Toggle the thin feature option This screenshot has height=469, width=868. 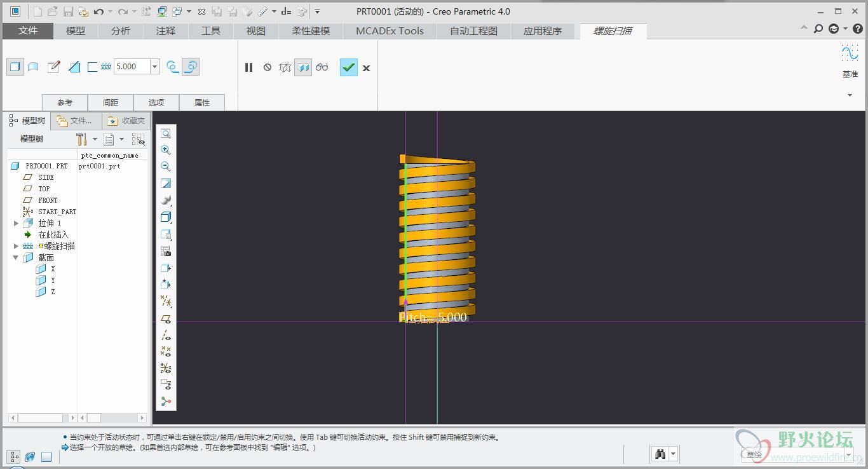click(x=92, y=67)
